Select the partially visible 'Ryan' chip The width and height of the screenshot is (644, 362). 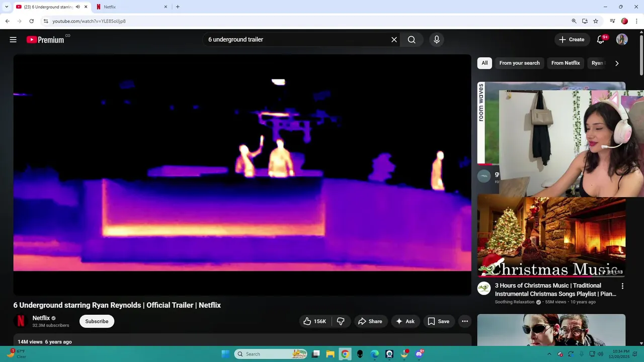[598, 63]
